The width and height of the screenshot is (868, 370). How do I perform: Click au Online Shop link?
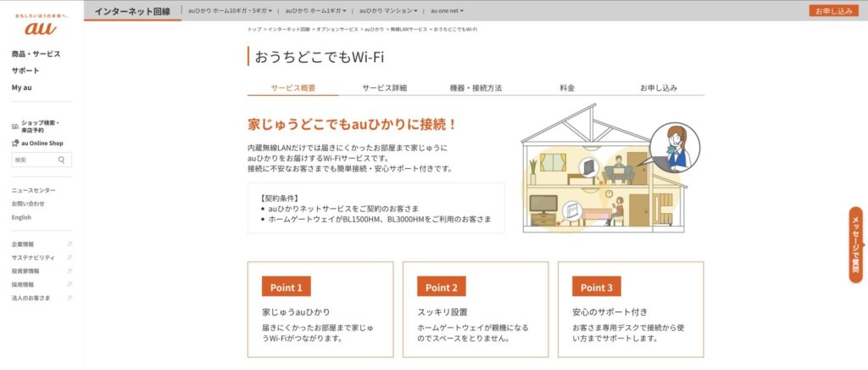(x=42, y=143)
